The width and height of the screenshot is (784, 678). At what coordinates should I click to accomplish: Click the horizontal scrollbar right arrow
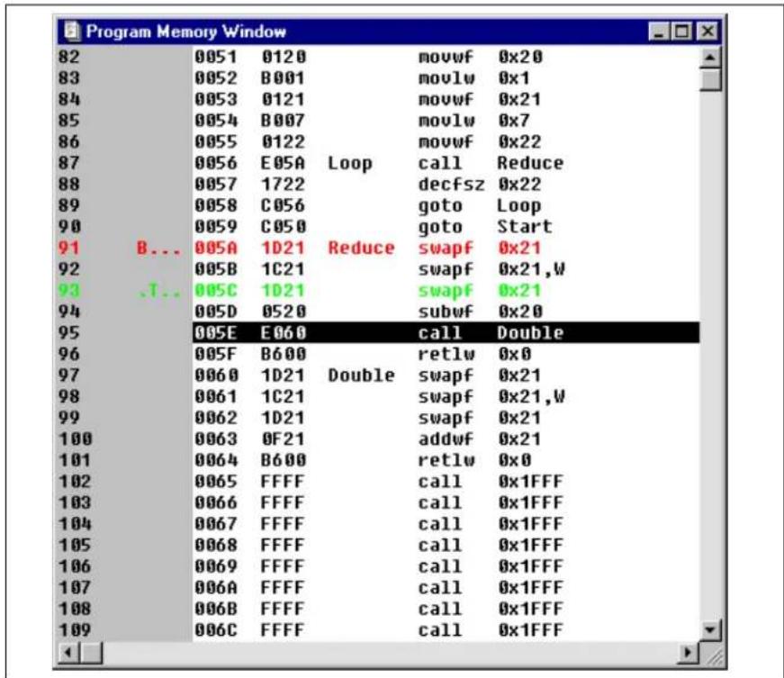tap(688, 653)
